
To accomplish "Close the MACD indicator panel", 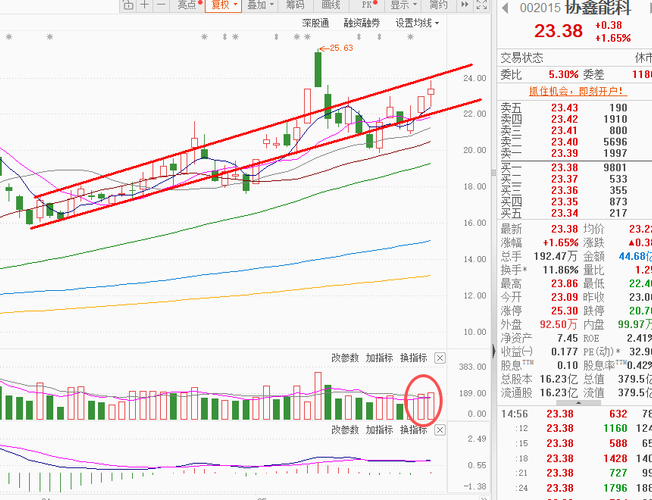I will pos(440,430).
